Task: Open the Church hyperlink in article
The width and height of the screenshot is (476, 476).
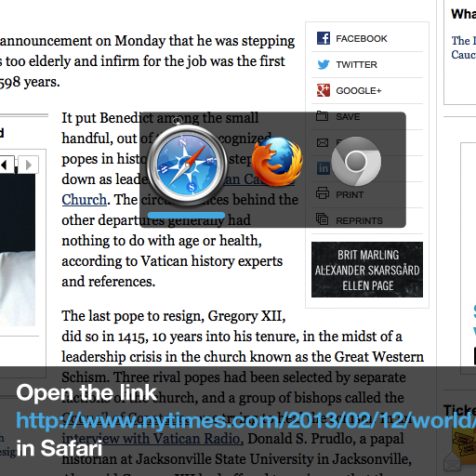Action: coord(84,200)
